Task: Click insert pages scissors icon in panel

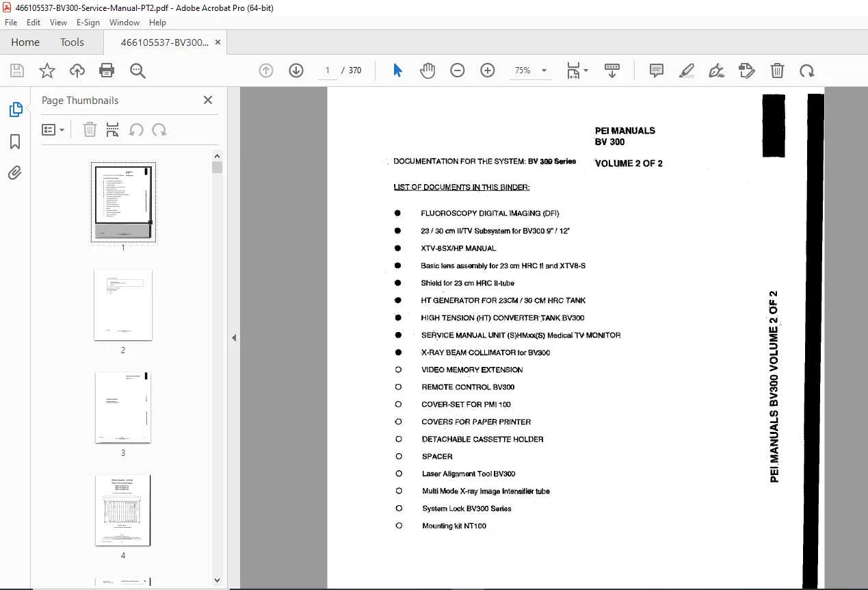Action: tap(113, 129)
